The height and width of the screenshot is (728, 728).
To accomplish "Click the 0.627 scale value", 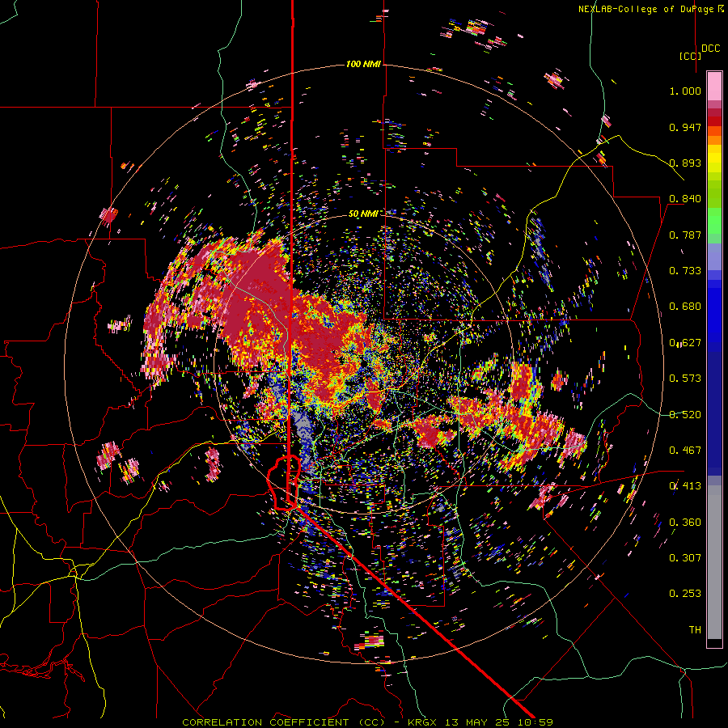I will coord(685,343).
